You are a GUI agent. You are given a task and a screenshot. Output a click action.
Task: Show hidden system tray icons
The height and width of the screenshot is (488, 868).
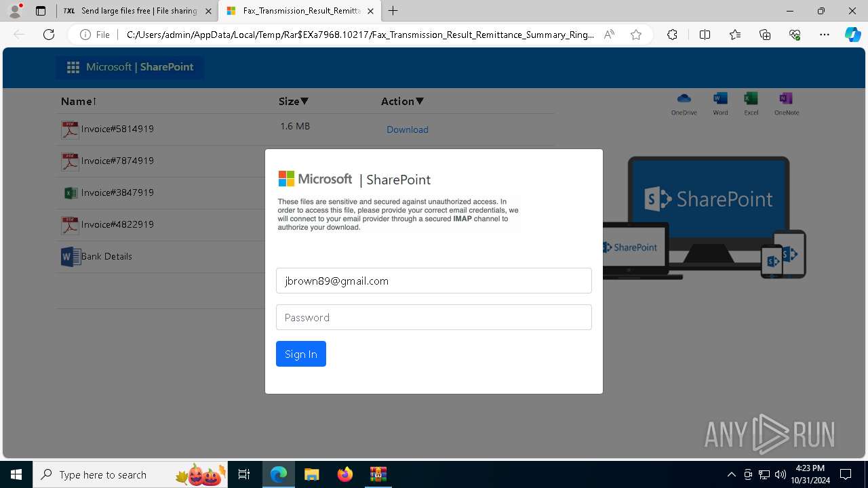[x=731, y=474]
